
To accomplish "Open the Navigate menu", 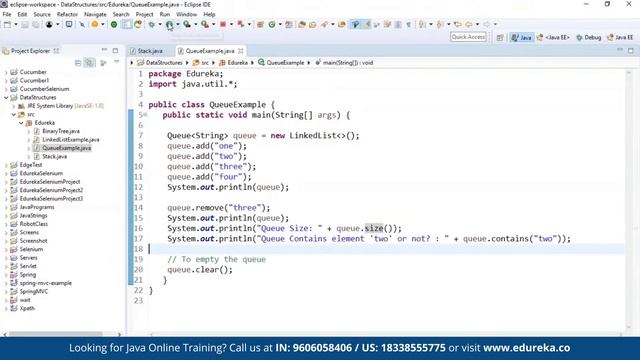I will (95, 14).
